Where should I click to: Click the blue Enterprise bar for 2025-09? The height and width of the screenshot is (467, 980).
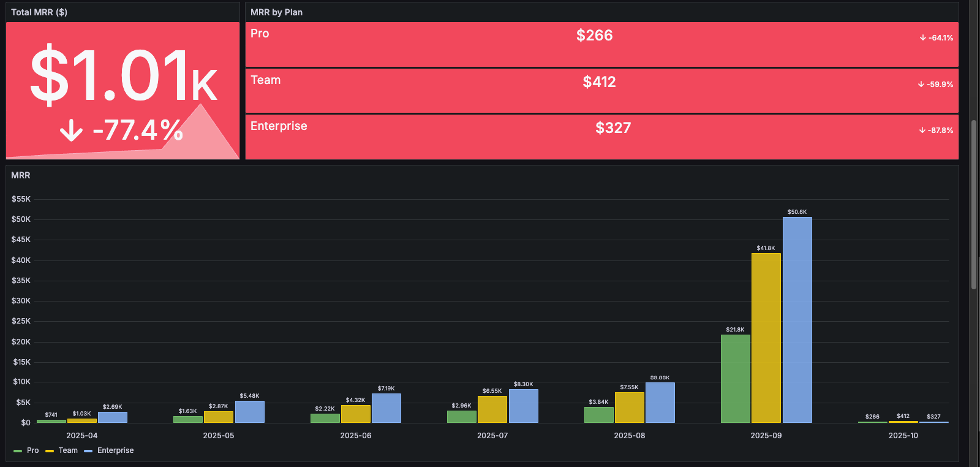tap(797, 320)
